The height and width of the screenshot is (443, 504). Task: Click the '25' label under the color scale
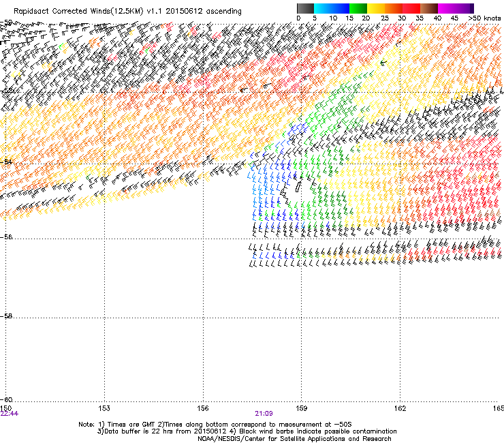click(x=385, y=18)
